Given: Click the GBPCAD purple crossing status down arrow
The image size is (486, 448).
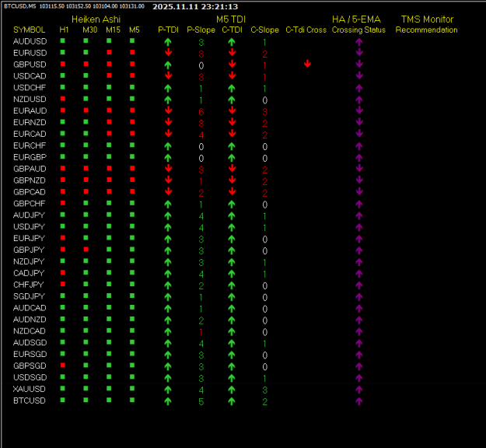Looking at the screenshot, I should tap(359, 191).
